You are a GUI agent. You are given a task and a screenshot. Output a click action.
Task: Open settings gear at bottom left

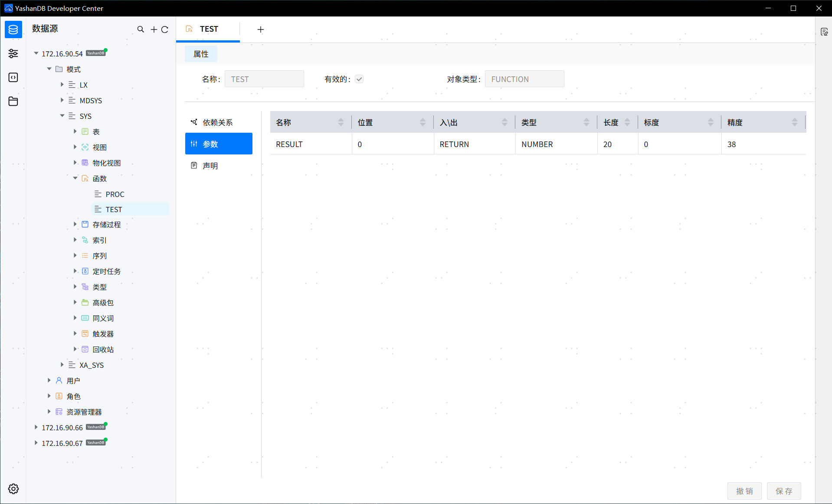pyautogui.click(x=13, y=489)
